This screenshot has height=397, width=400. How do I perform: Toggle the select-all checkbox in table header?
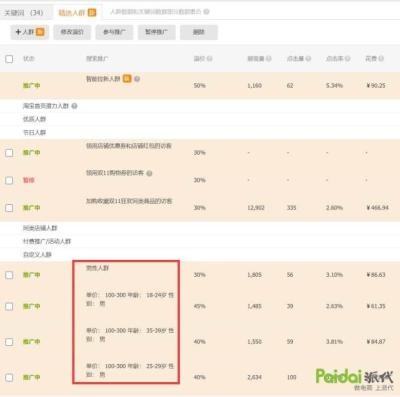pyautogui.click(x=9, y=59)
